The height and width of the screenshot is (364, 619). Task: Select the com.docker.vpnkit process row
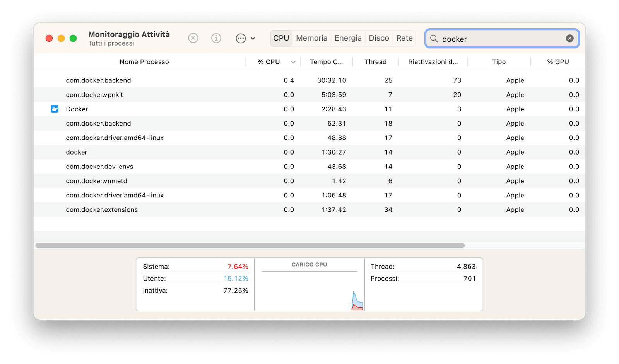point(309,95)
